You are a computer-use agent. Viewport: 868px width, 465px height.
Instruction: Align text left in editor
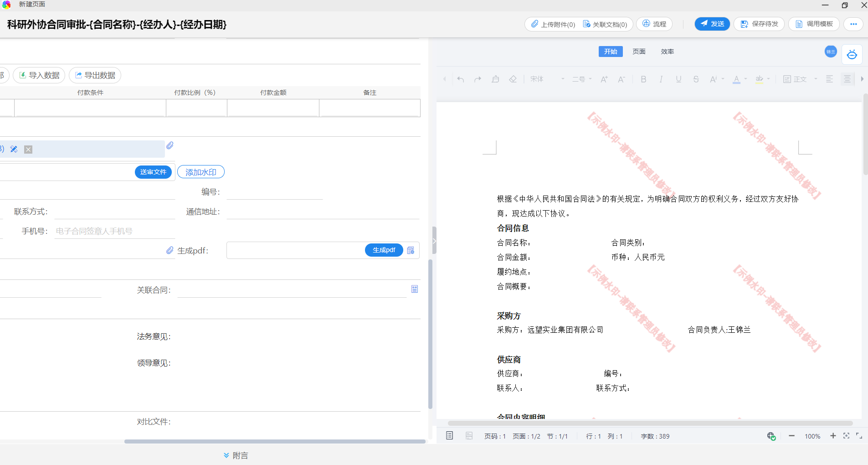tap(830, 79)
